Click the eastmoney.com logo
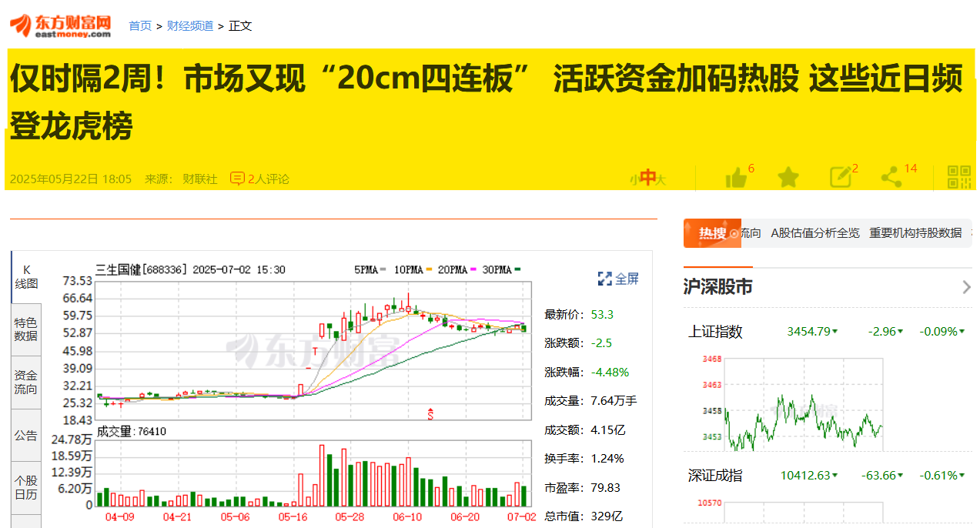This screenshot has height=528, width=980. pos(60,25)
